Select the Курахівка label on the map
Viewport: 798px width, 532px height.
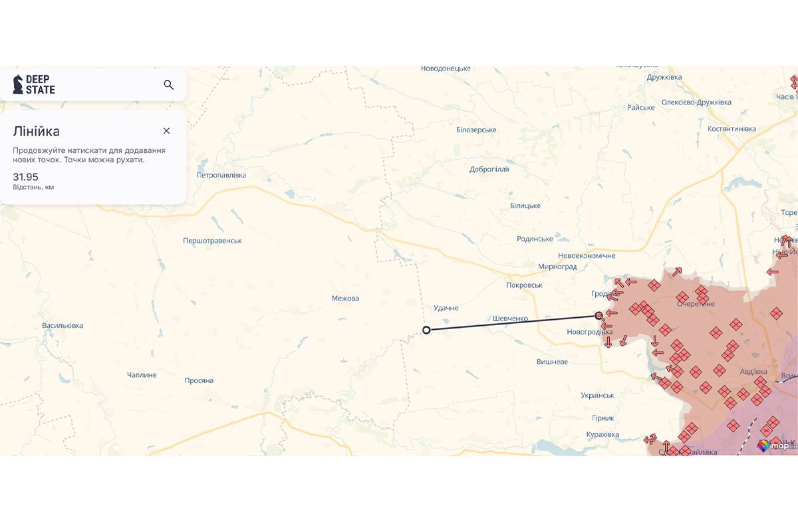(x=602, y=435)
